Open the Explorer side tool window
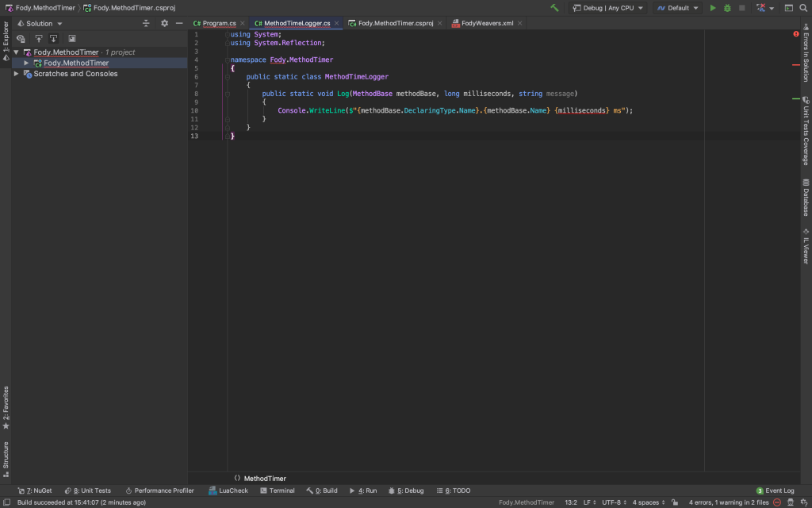 [6, 41]
